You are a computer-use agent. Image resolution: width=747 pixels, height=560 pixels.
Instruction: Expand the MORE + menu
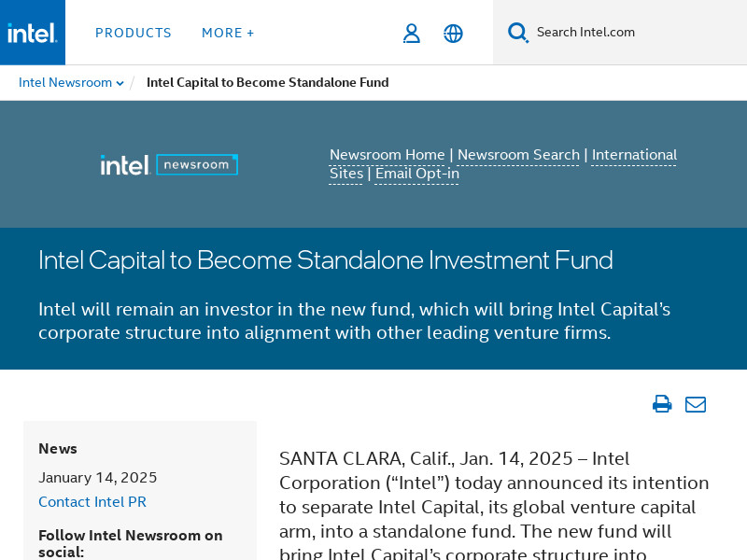click(x=228, y=33)
